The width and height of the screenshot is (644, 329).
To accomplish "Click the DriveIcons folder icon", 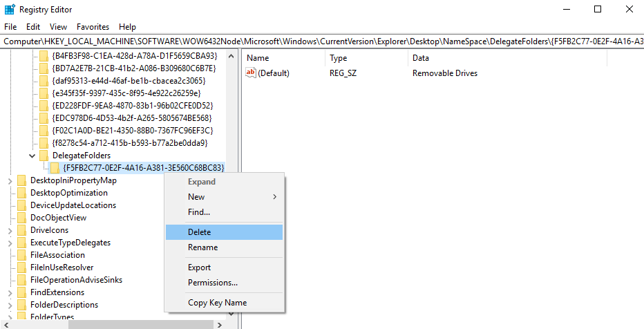I will pos(22,230).
